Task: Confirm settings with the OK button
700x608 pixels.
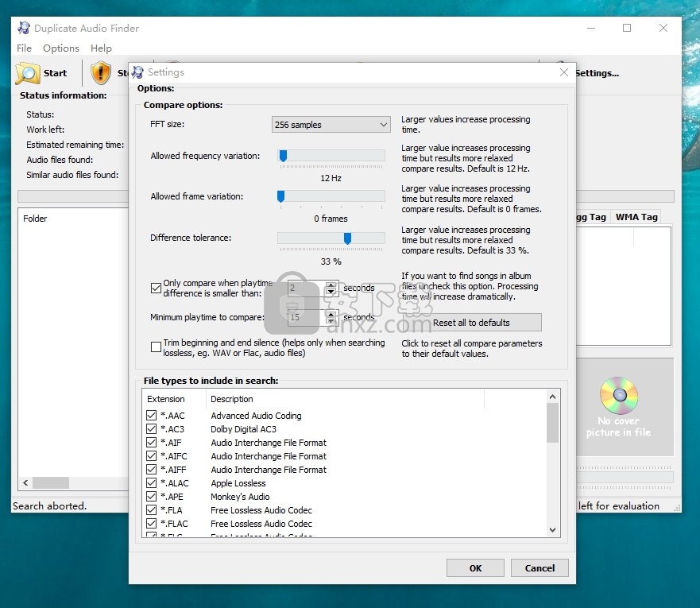Action: (x=475, y=567)
